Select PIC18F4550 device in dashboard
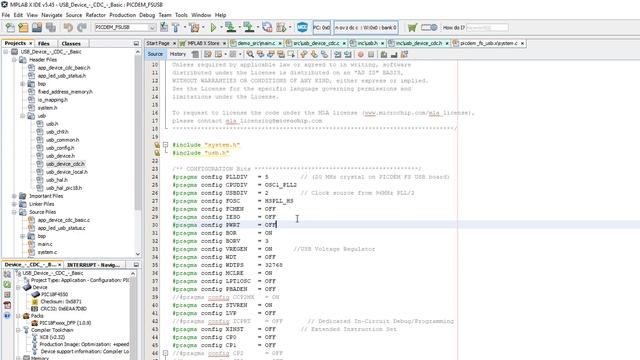The height and width of the screenshot is (360, 640). coord(54,294)
